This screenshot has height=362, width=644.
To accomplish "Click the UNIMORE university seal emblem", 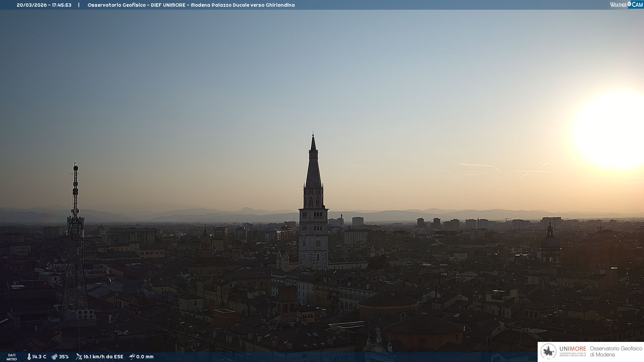I will (x=548, y=351).
